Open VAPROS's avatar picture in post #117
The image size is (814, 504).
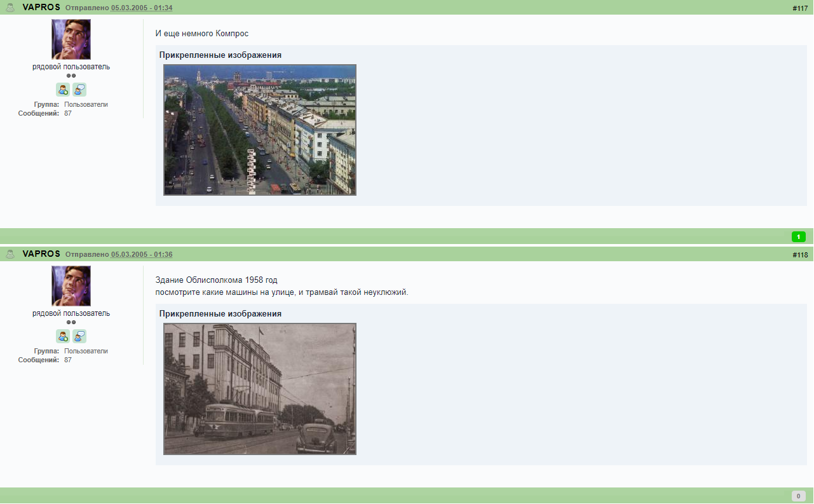click(71, 39)
